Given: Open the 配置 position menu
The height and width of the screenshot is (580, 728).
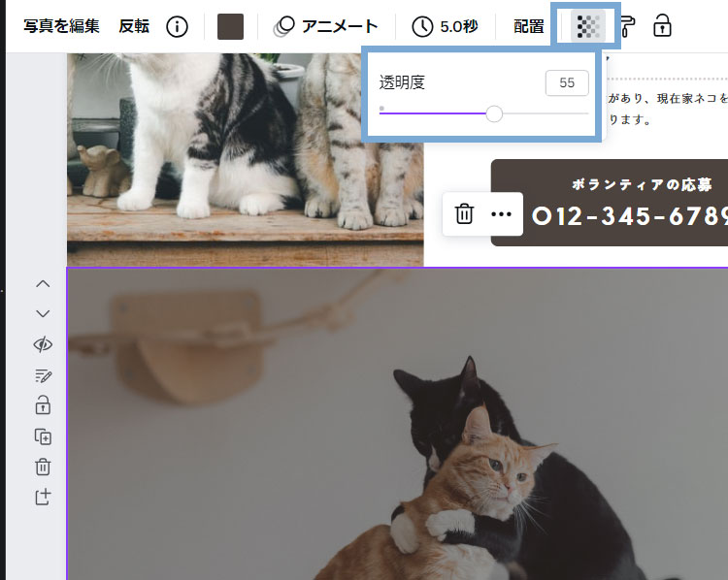Looking at the screenshot, I should [x=529, y=26].
